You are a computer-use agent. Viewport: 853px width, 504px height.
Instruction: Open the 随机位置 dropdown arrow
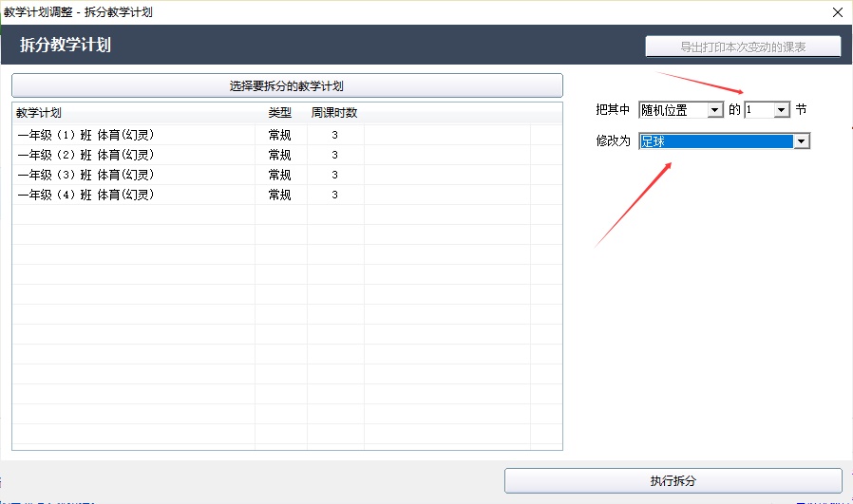point(715,110)
